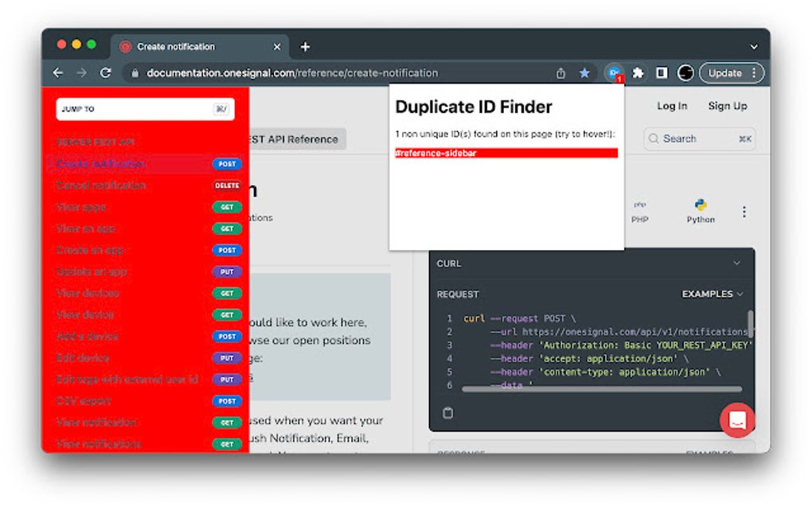
Task: Close the Create notification tab
Action: coord(277,47)
